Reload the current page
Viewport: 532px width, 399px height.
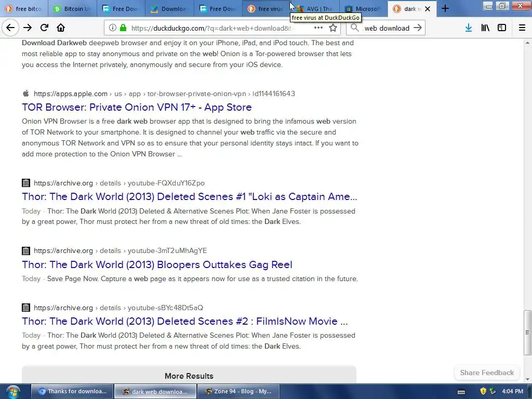[44, 28]
